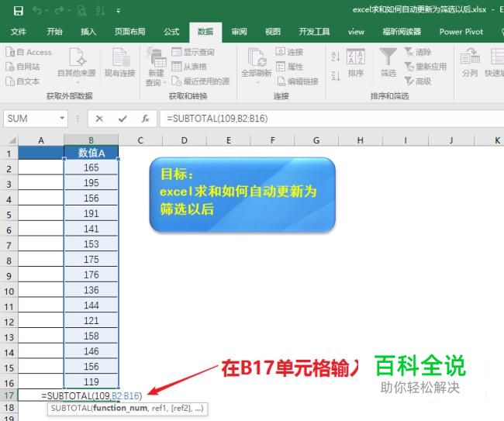
Task: Click 最近使用的源 button
Action: tap(200, 81)
